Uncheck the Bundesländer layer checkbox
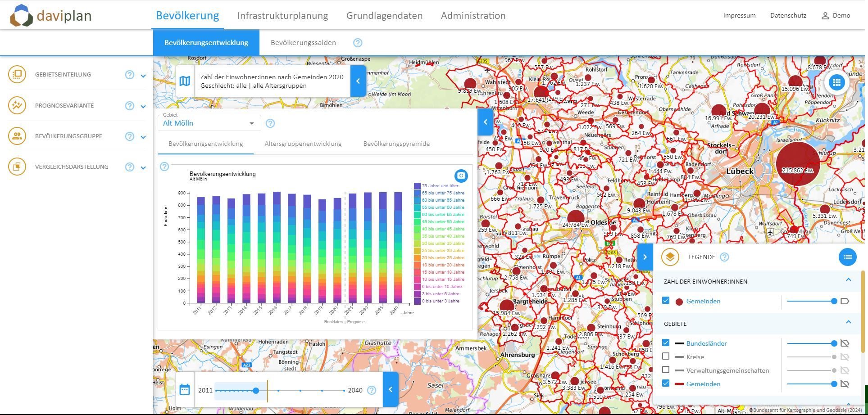The image size is (868, 415). (666, 343)
